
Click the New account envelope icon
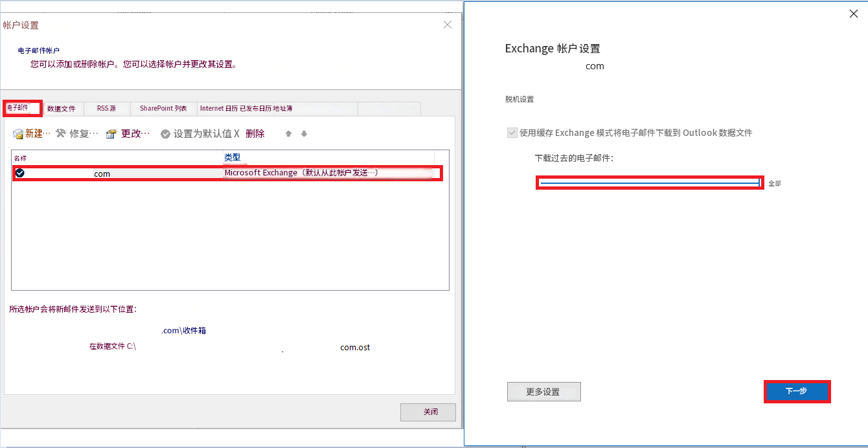point(18,134)
